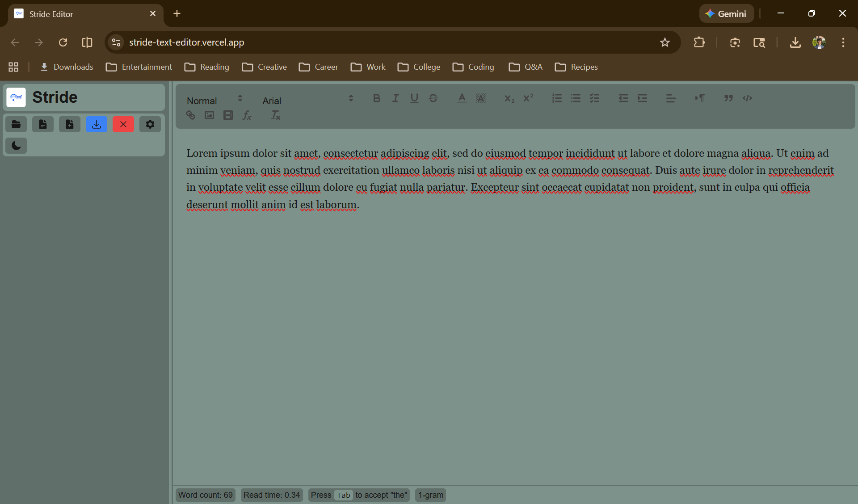This screenshot has width=858, height=504.
Task: Click the Stride logo icon
Action: click(16, 97)
